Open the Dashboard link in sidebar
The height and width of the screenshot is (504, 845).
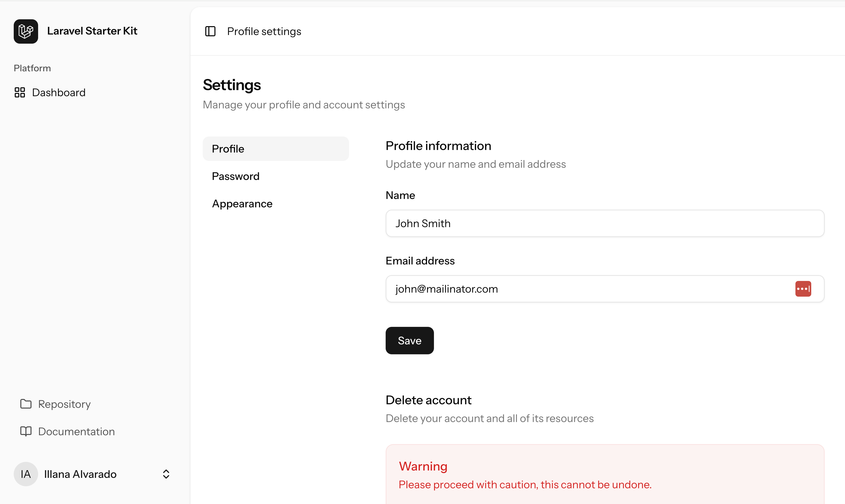coord(59,92)
